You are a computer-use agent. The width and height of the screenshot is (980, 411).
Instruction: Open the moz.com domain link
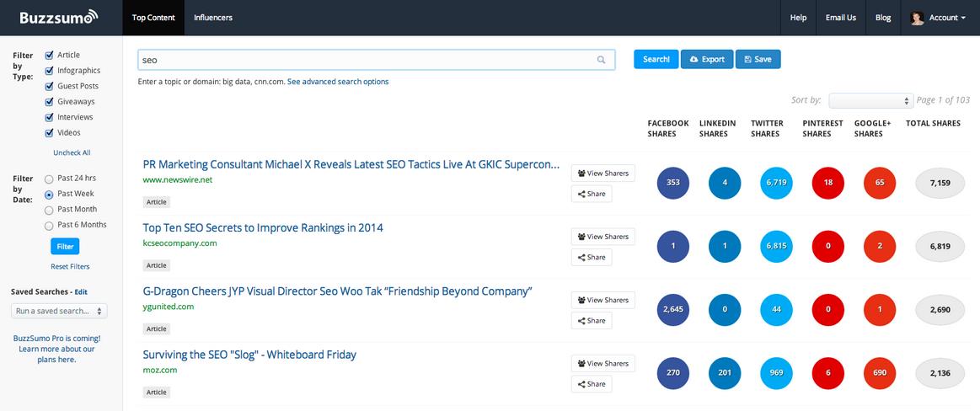tap(160, 370)
